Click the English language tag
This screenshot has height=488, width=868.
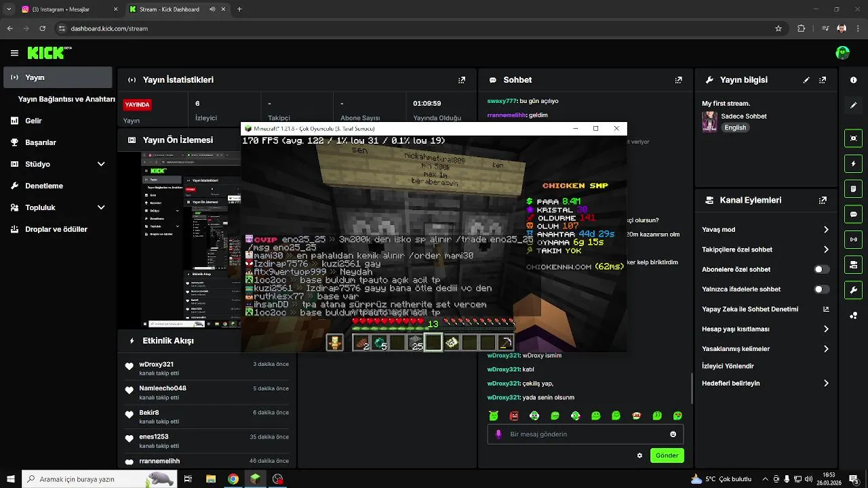pyautogui.click(x=735, y=127)
